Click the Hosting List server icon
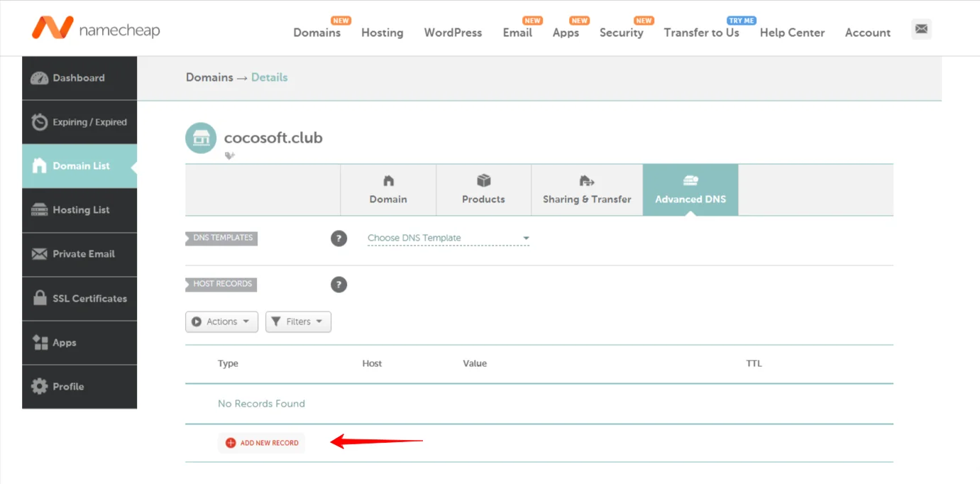This screenshot has height=484, width=980. click(40, 210)
